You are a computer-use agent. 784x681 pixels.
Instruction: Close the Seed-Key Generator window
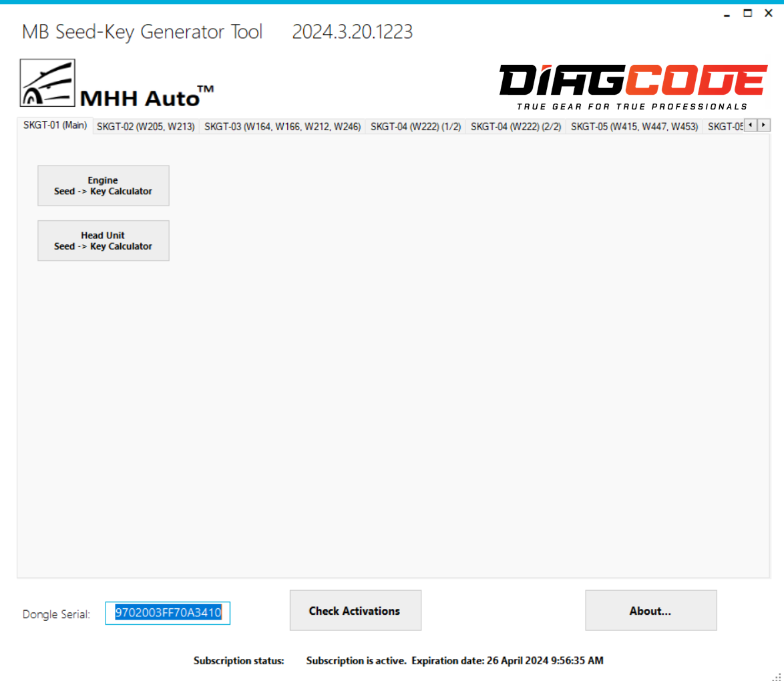click(768, 13)
